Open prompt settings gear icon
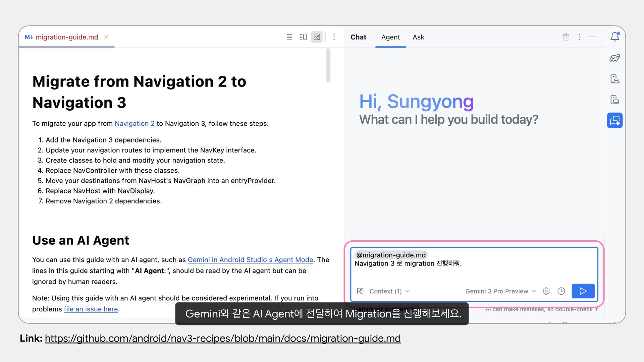Viewport: 644px width, 362px height. click(x=546, y=291)
